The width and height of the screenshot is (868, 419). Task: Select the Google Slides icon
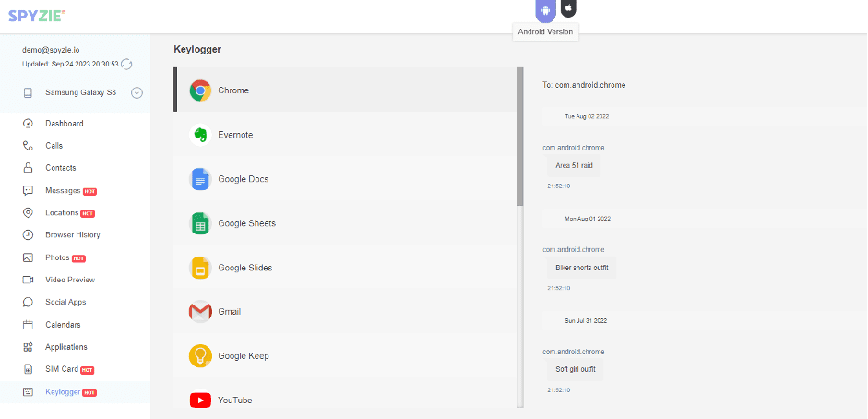(200, 268)
